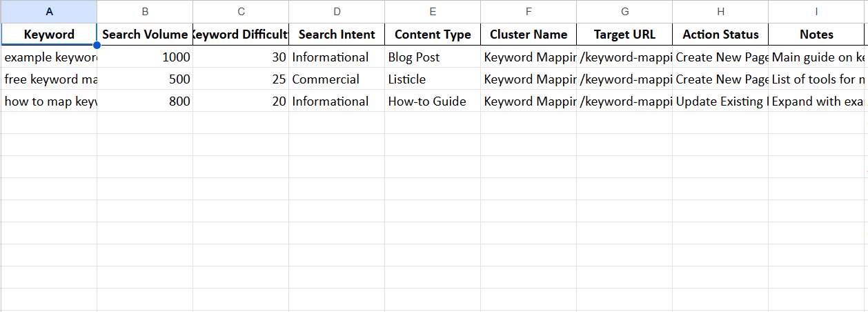868x312 pixels.
Task: Click the Cluster Name header cell
Action: click(529, 35)
